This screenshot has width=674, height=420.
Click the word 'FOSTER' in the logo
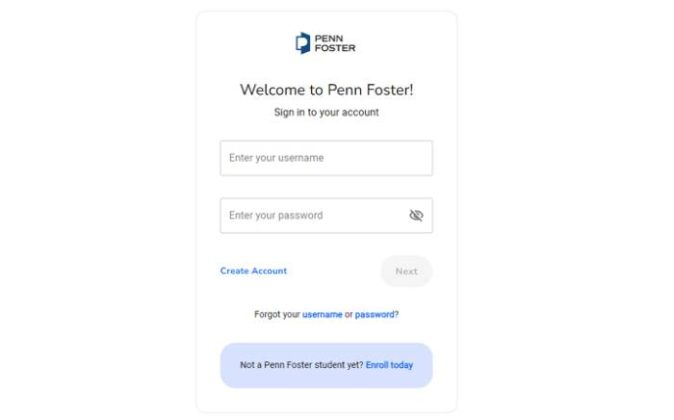[x=334, y=48]
